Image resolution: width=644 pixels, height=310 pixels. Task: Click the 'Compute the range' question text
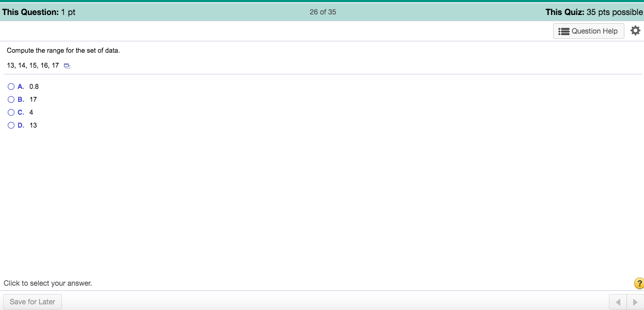click(x=63, y=51)
